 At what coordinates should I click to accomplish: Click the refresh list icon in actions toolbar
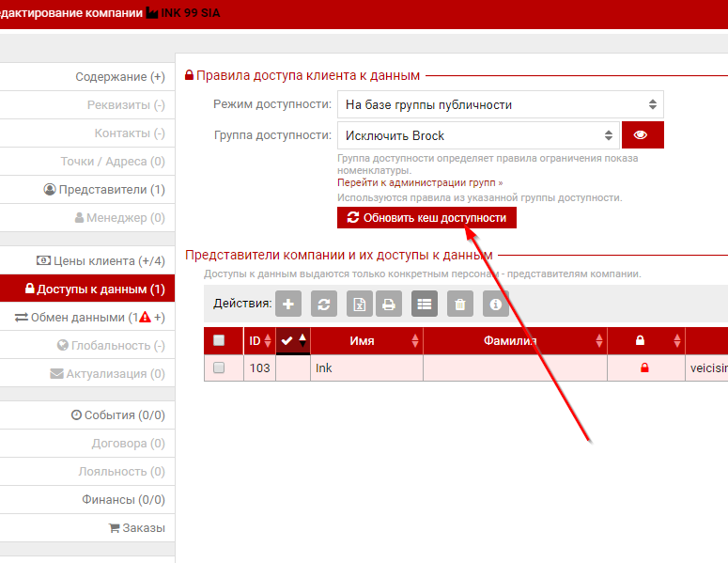coord(324,304)
